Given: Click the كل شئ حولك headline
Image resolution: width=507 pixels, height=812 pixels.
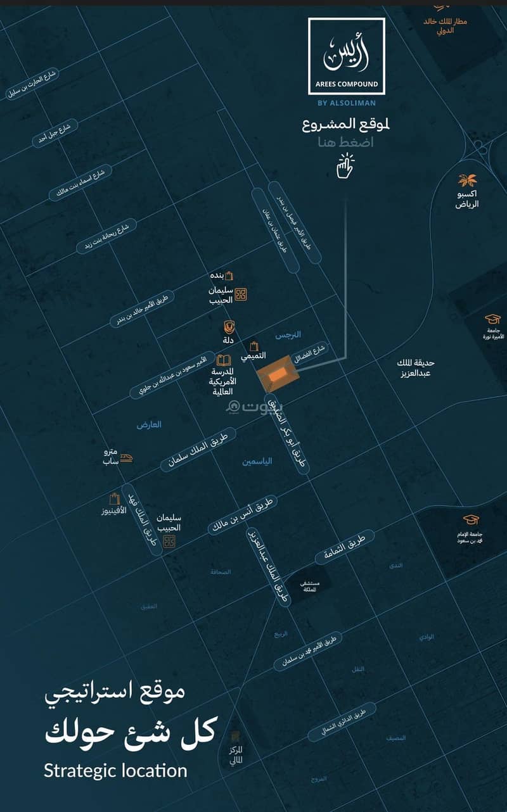Looking at the screenshot, I should pyautogui.click(x=130, y=730).
